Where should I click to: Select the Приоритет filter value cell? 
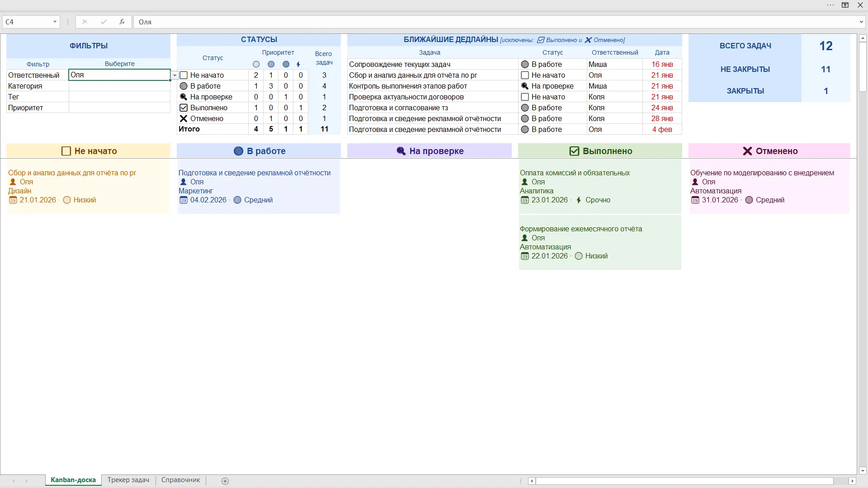pos(119,108)
